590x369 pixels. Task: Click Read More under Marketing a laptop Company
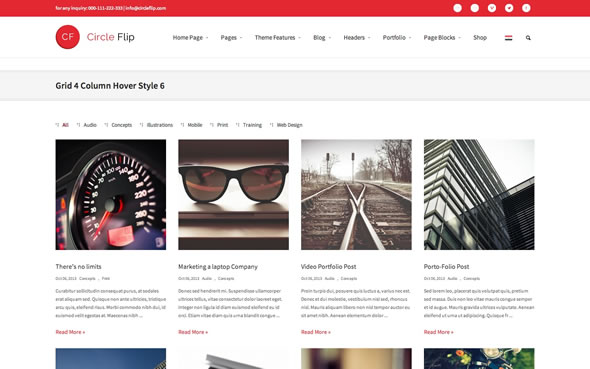coord(193,332)
